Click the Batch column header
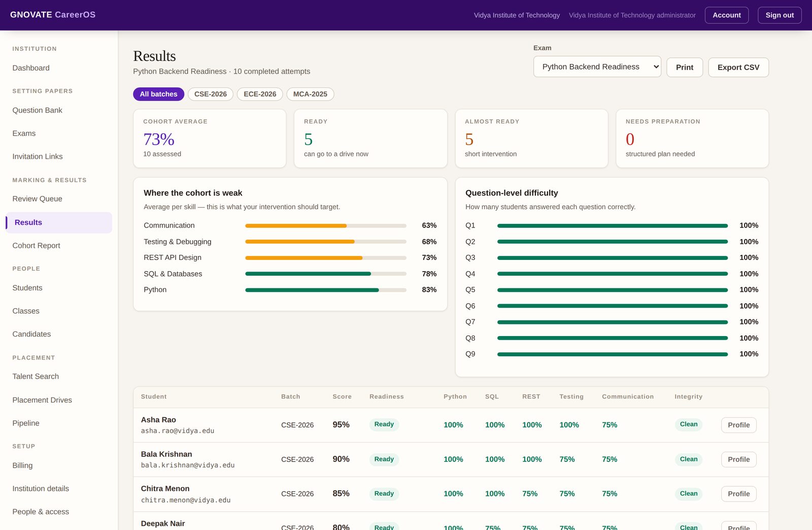The image size is (812, 530). pyautogui.click(x=291, y=396)
